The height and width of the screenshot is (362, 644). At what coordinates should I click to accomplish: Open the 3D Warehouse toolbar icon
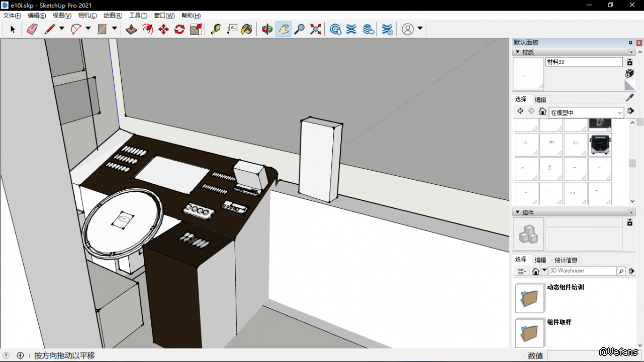click(x=335, y=29)
